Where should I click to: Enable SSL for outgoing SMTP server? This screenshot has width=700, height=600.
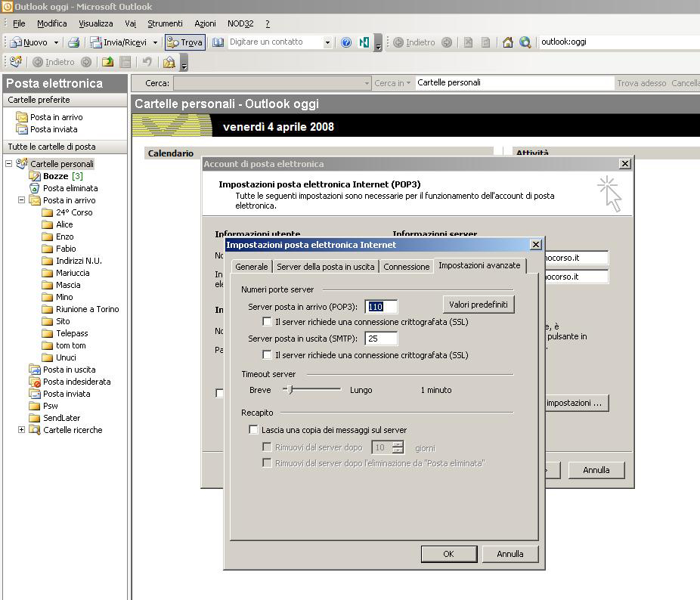pos(267,355)
